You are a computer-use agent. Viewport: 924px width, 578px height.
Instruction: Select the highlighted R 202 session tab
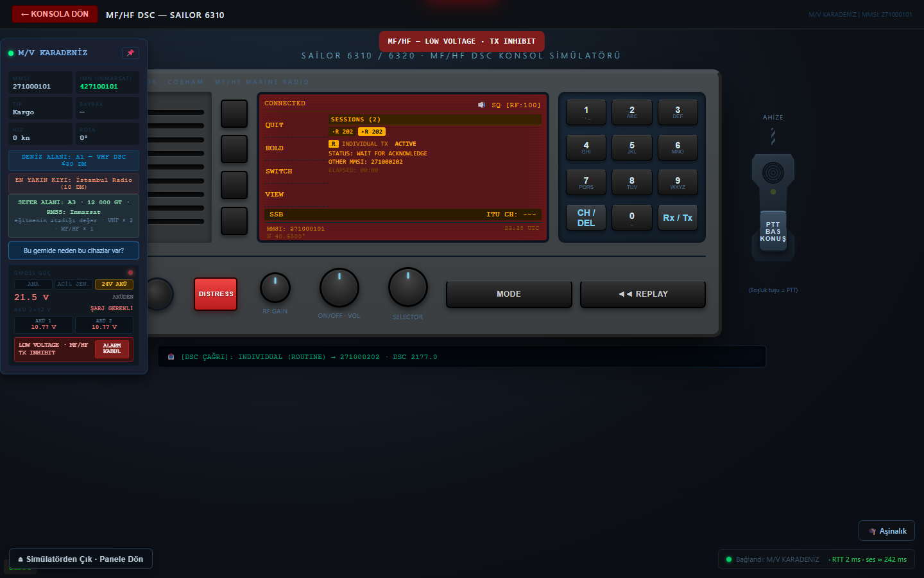[372, 132]
